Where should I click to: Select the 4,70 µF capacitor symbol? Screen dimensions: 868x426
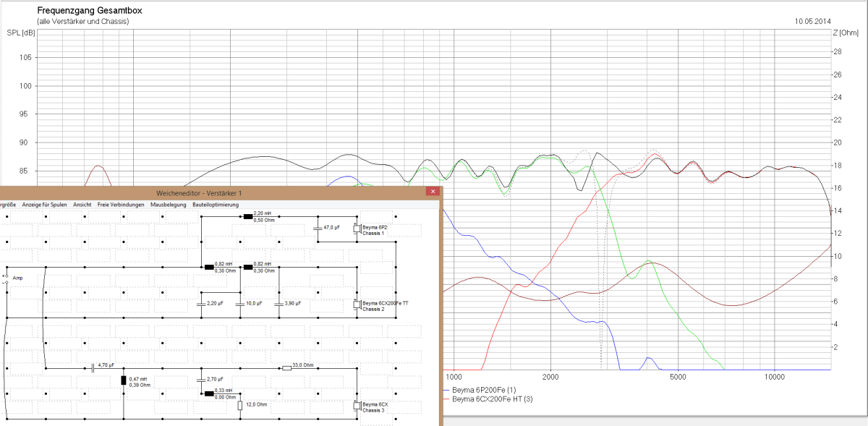(93, 368)
